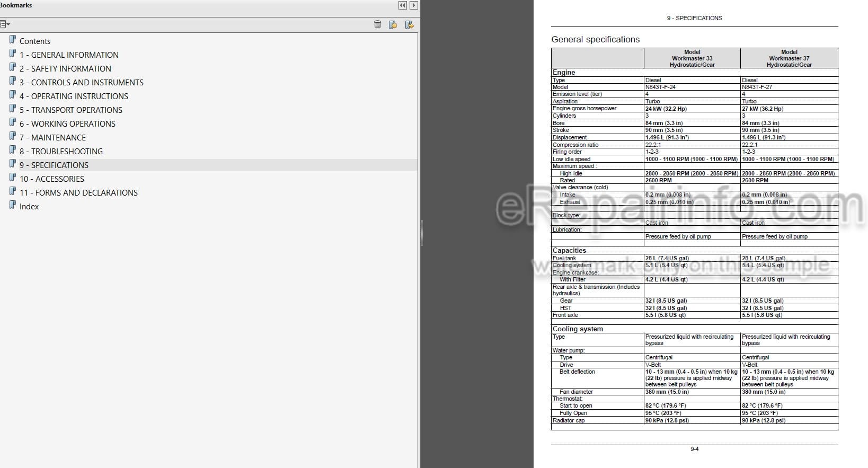Click bookmark icon beside 10 - ACCESSORIES
This screenshot has width=868, height=468.
pos(13,178)
